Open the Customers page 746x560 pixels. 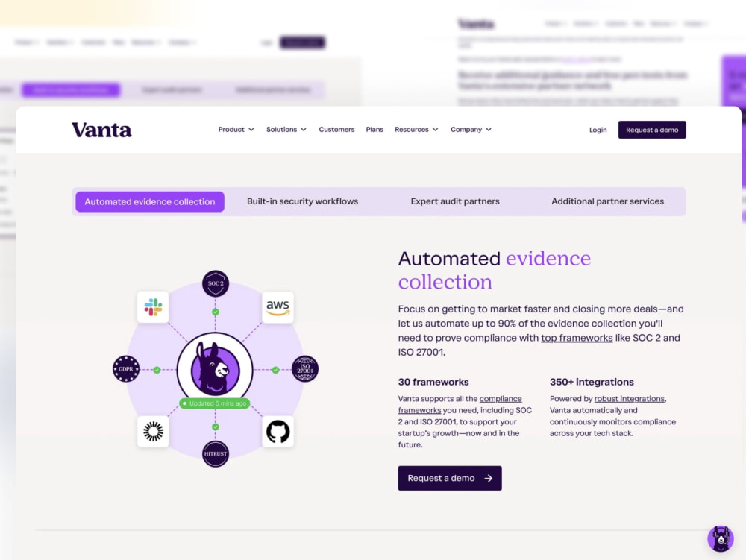336,129
